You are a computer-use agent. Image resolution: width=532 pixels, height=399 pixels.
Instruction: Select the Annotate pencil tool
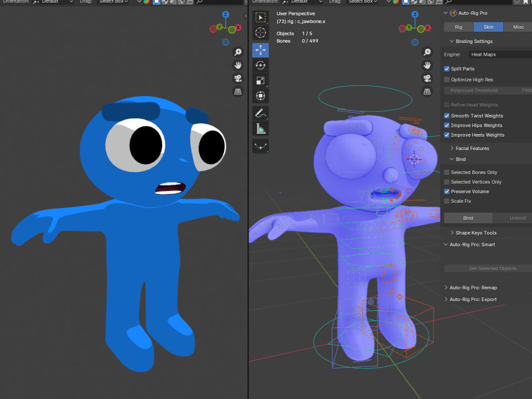(x=261, y=113)
